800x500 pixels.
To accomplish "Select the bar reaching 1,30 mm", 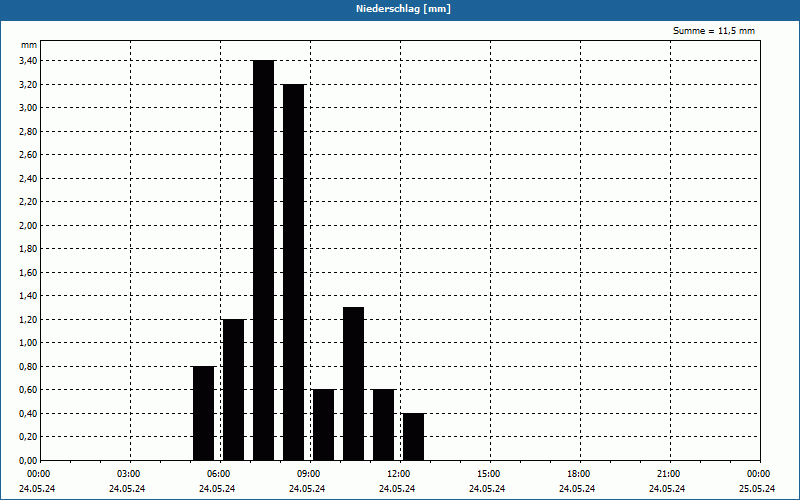I will (354, 384).
